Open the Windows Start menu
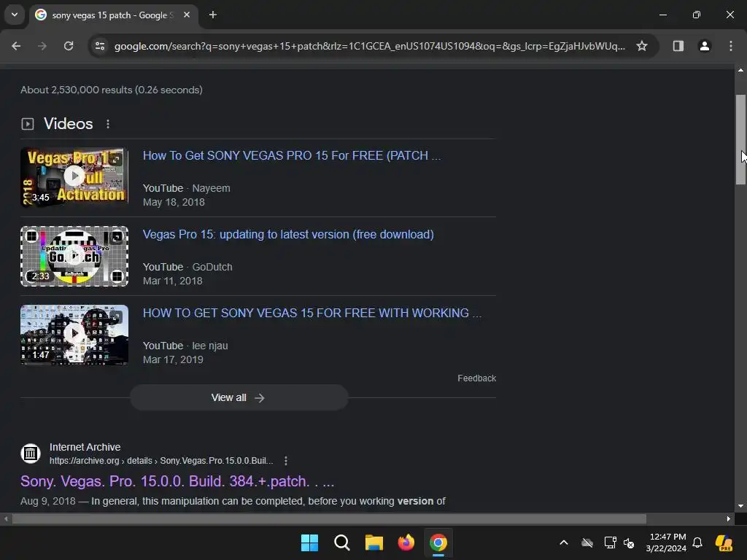Screen dimensions: 747x560 (x=309, y=542)
